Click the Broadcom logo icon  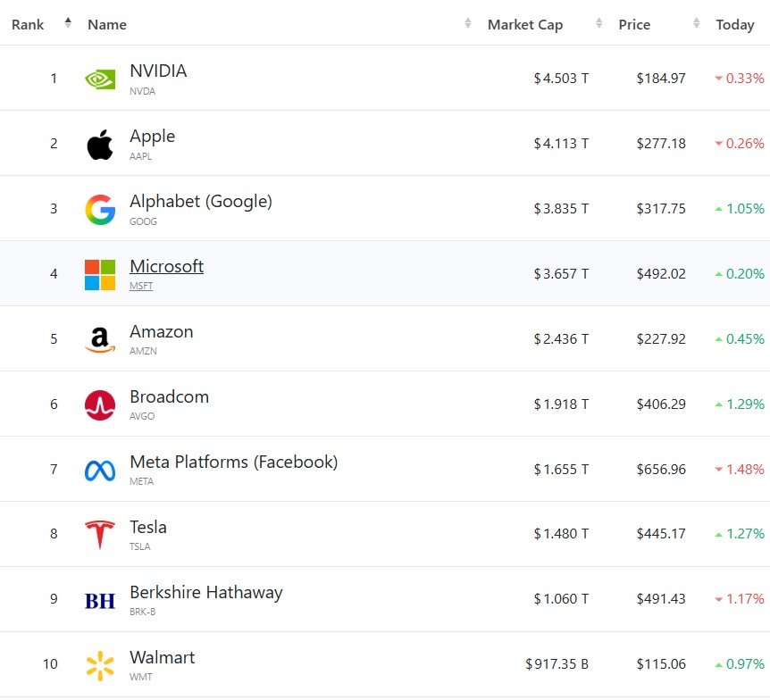[100, 404]
